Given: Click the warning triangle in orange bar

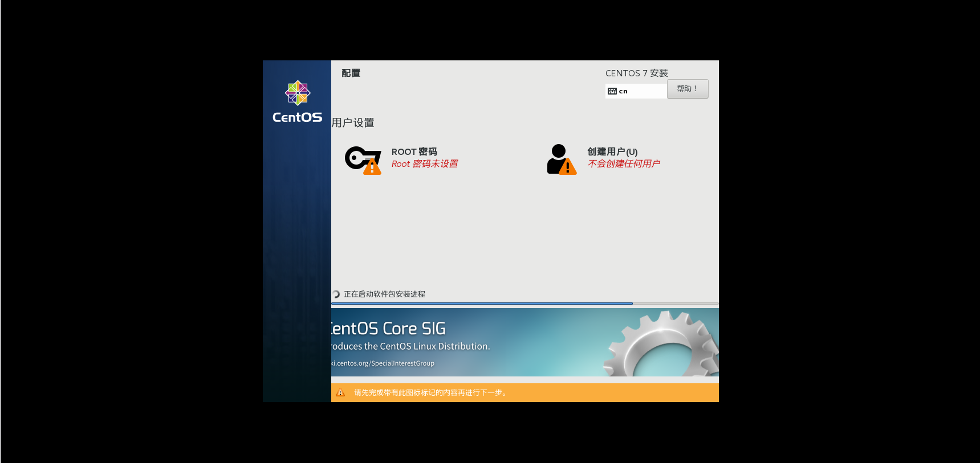Looking at the screenshot, I should [340, 392].
